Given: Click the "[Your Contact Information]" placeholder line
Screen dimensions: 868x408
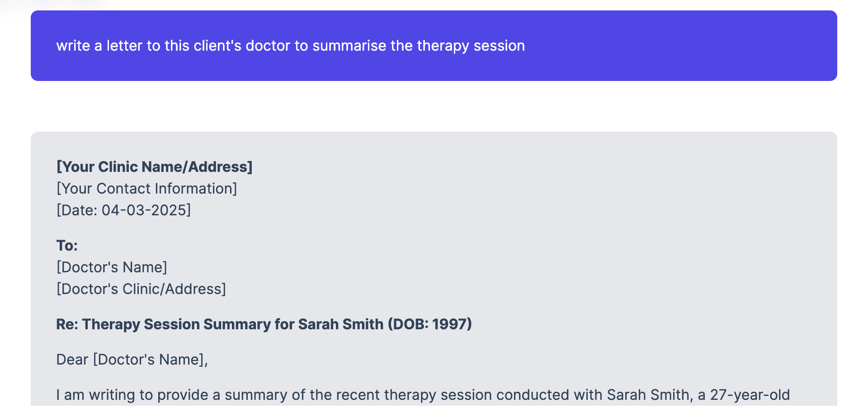Looking at the screenshot, I should 146,189.
